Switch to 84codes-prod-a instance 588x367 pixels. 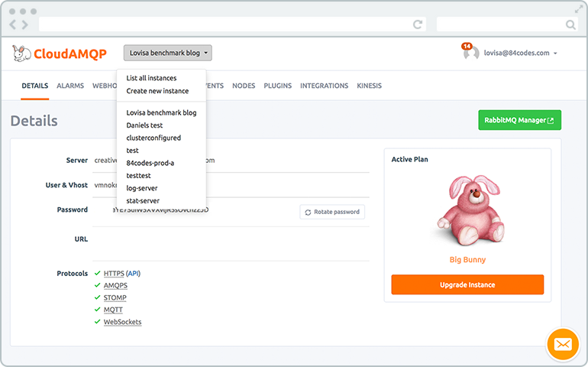tap(150, 163)
